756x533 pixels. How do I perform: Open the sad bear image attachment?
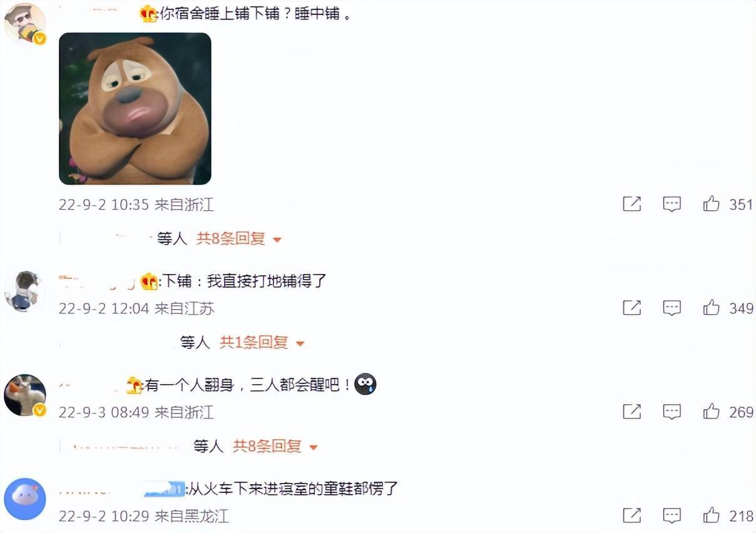[135, 109]
